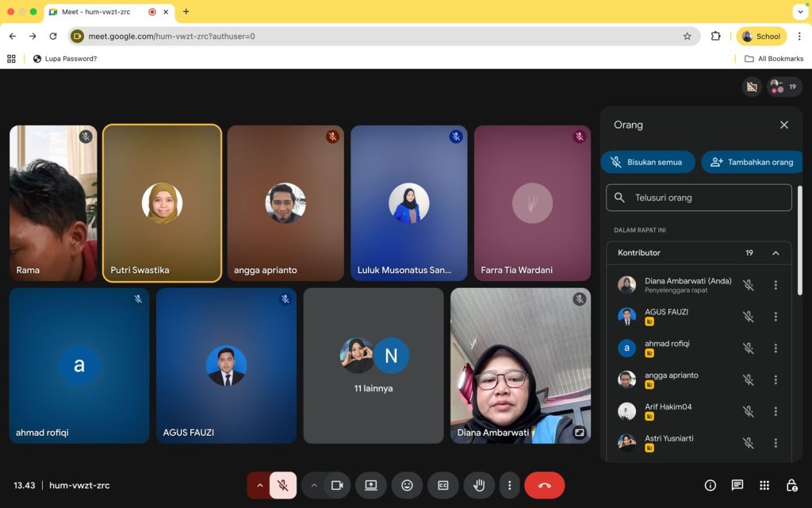The width and height of the screenshot is (812, 508).
Task: Click the Bisukan semua button
Action: 647,162
